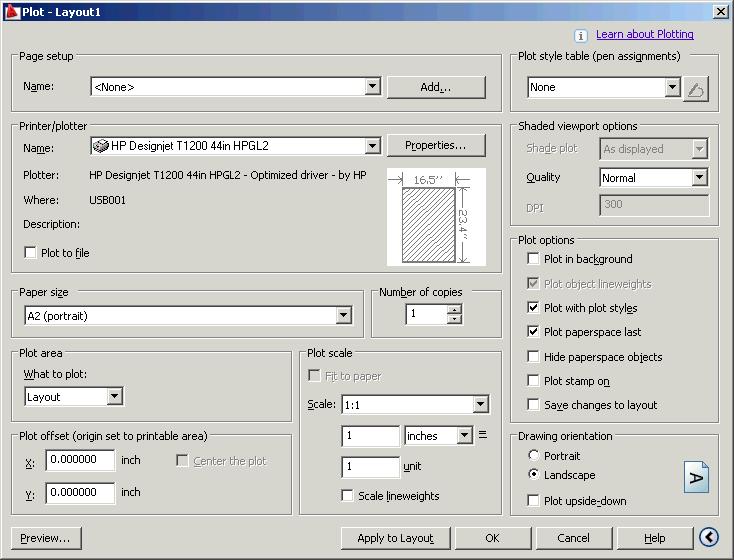Click the plot style table editor icon

tap(696, 88)
